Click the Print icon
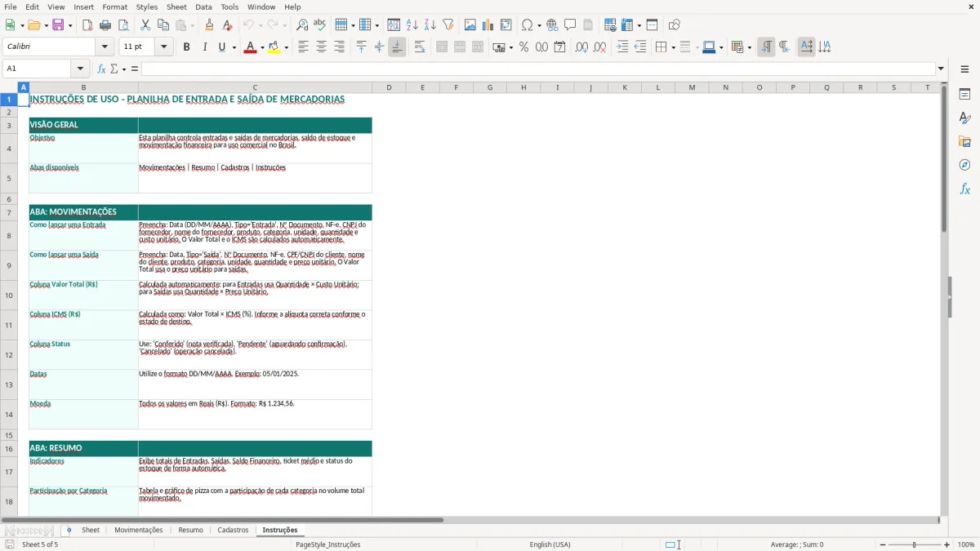 pyautogui.click(x=105, y=25)
